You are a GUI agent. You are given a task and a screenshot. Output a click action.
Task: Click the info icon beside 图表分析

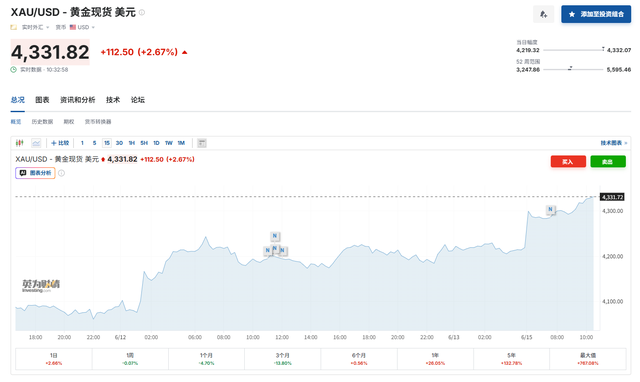click(61, 173)
